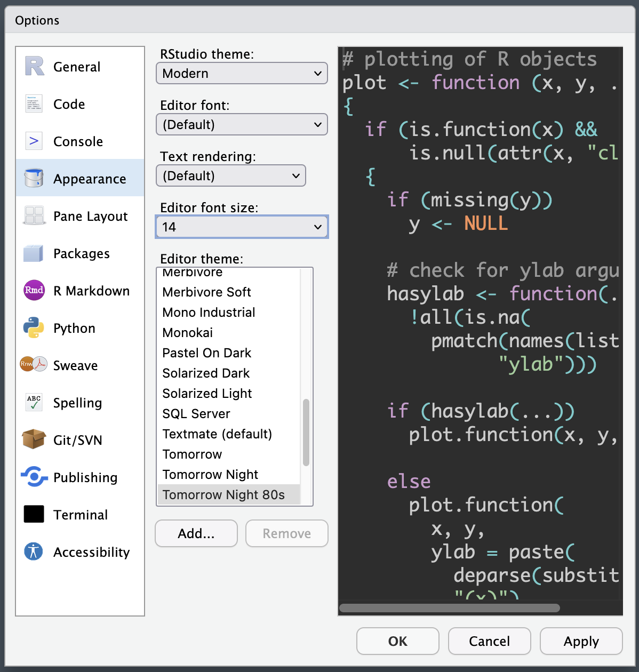Click the Apply button
The image size is (639, 672).
(581, 641)
